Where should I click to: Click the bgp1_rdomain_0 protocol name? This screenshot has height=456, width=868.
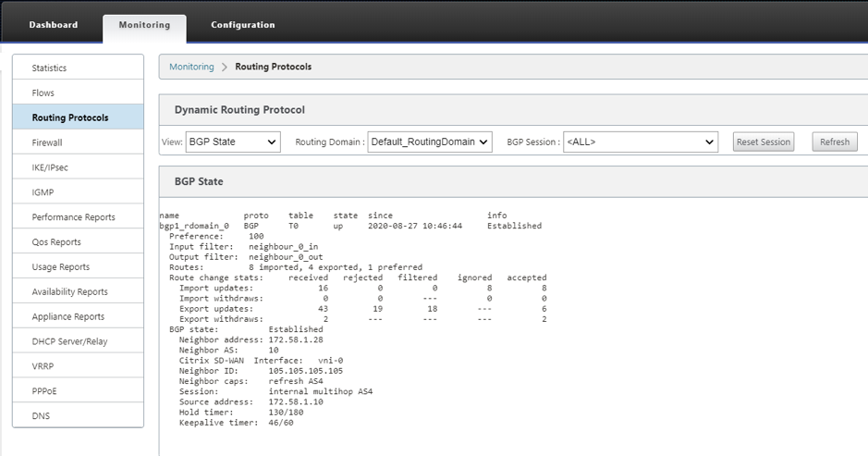point(194,226)
